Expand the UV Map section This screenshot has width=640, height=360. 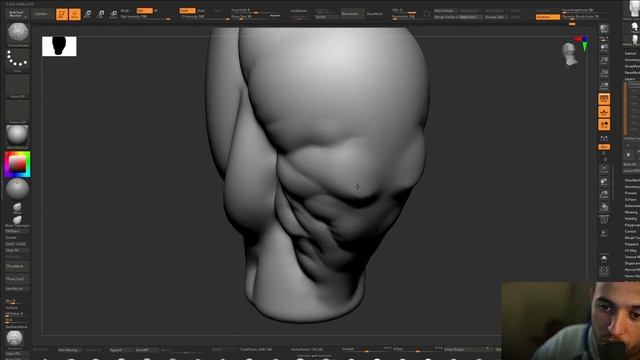pos(631,250)
